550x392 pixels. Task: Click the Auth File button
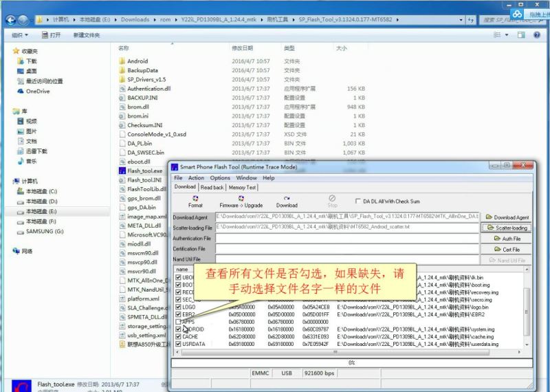tap(507, 239)
